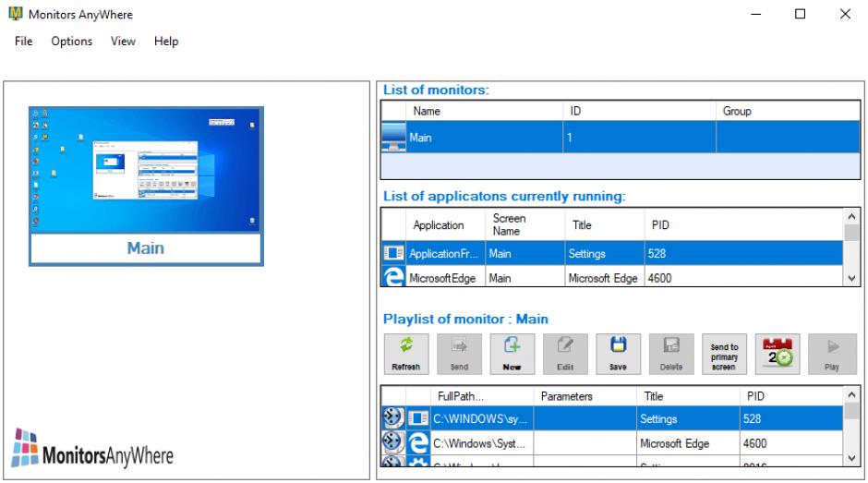Open the View menu
The image size is (868, 483).
click(123, 41)
